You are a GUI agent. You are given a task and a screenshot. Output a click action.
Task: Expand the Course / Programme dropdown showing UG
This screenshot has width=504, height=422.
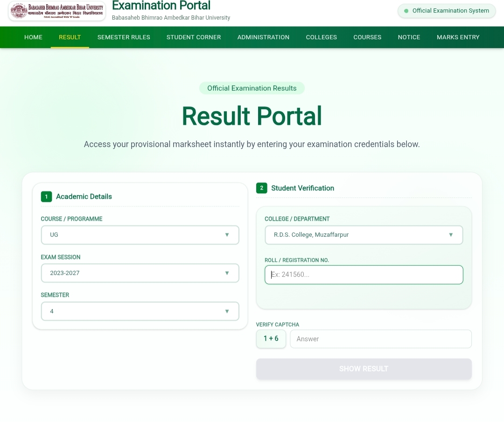[140, 235]
